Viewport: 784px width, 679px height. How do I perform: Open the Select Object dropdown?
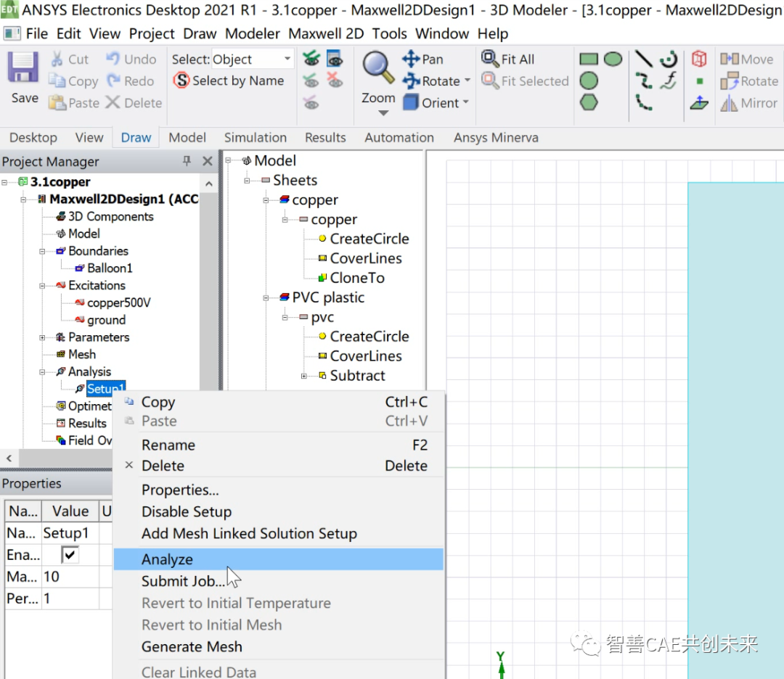(x=287, y=59)
